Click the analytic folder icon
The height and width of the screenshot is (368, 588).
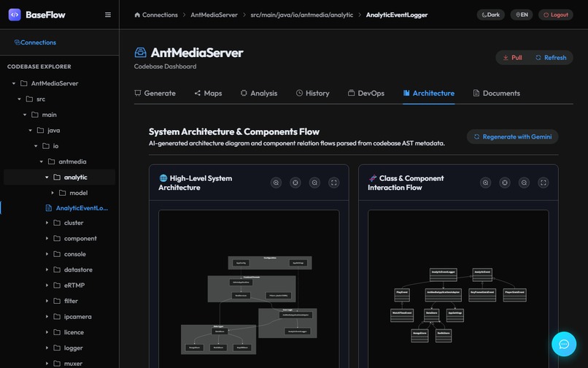(x=57, y=177)
